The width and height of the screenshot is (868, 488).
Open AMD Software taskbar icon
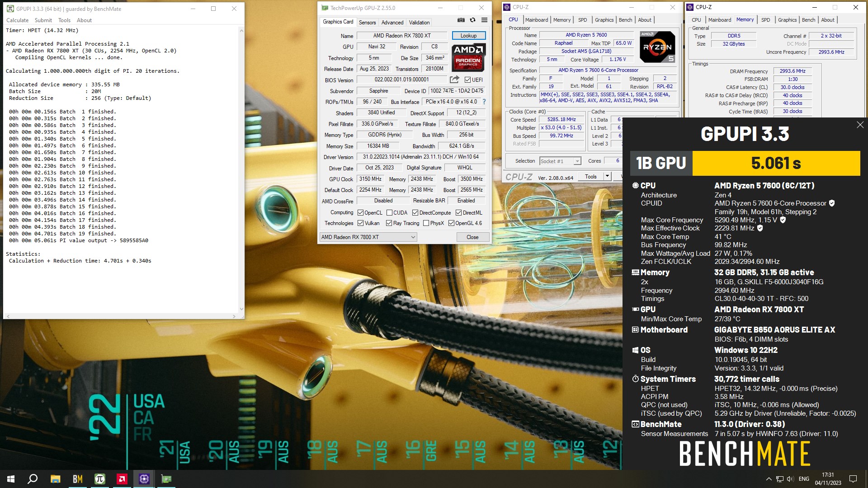pyautogui.click(x=122, y=479)
